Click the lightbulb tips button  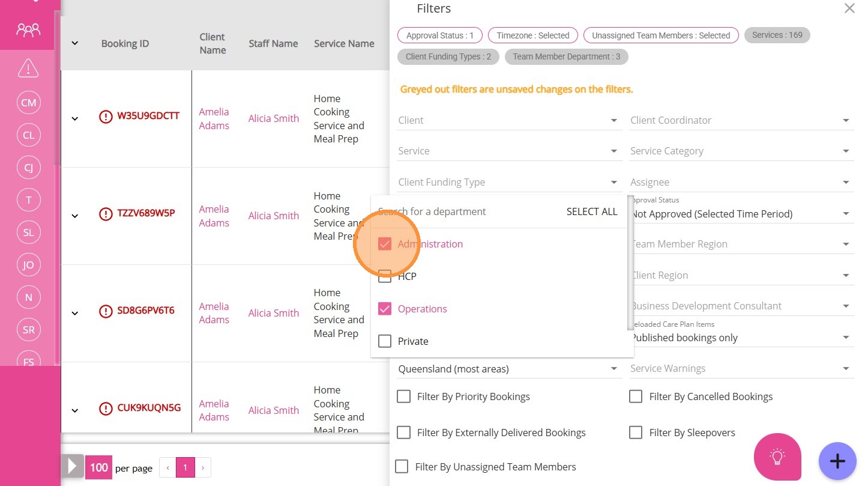coord(777,457)
